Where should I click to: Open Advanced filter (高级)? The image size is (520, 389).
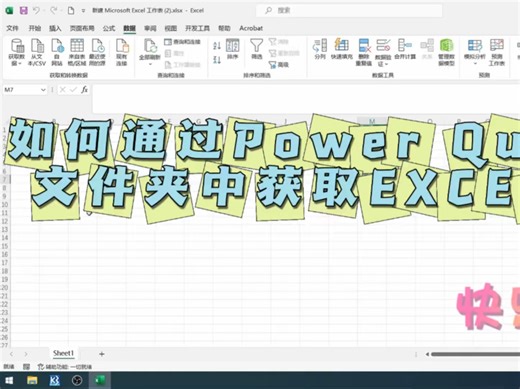279,64
